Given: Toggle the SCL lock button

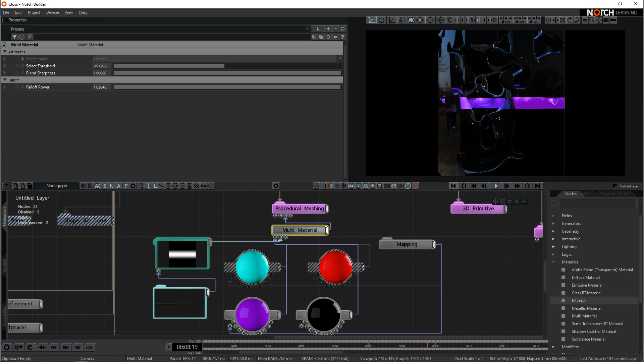Looking at the screenshot, I should (x=534, y=20).
